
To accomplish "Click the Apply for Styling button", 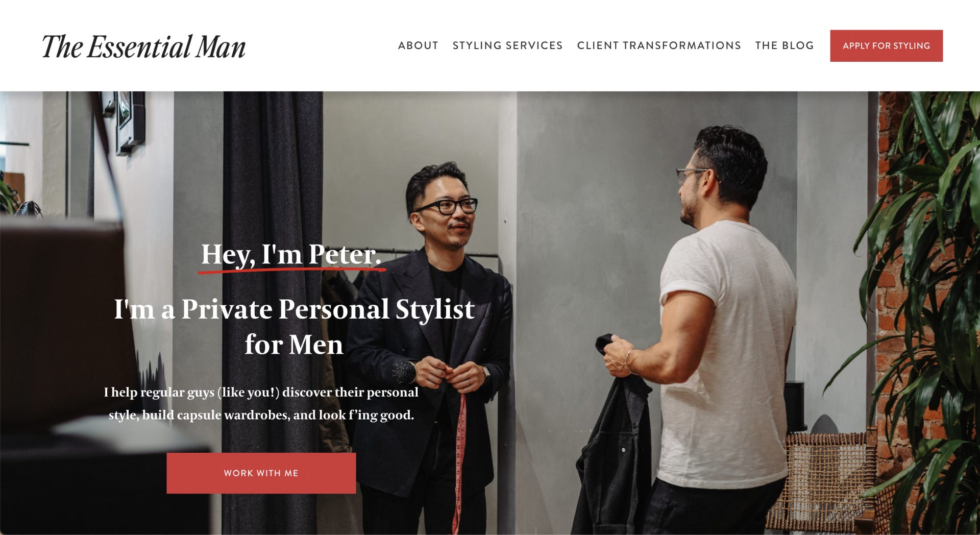I will pyautogui.click(x=886, y=46).
